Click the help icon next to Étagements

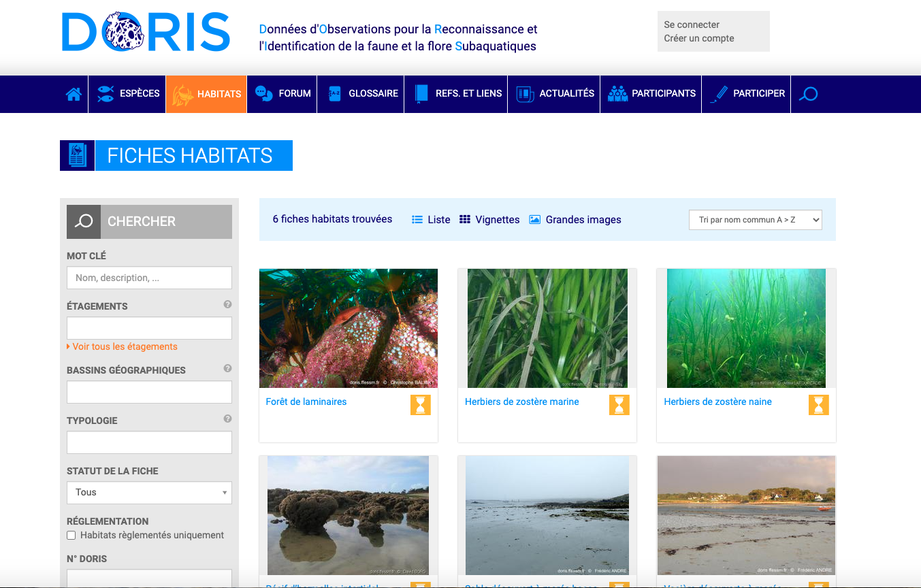tap(227, 305)
